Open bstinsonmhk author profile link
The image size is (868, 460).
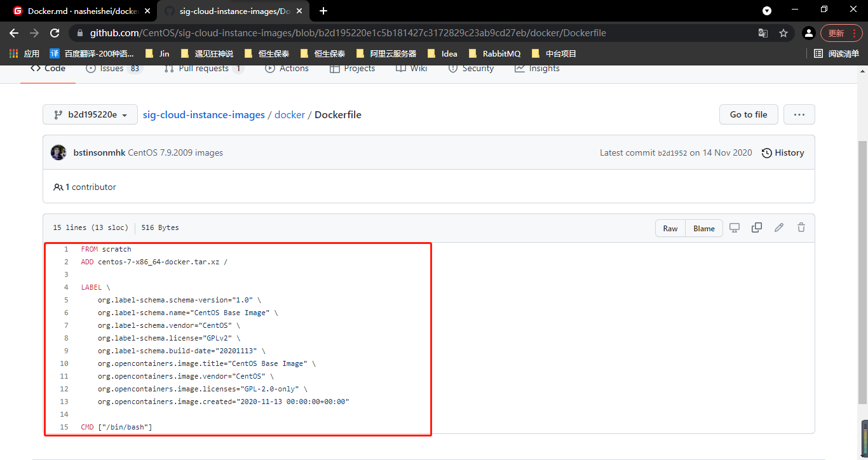pos(99,153)
